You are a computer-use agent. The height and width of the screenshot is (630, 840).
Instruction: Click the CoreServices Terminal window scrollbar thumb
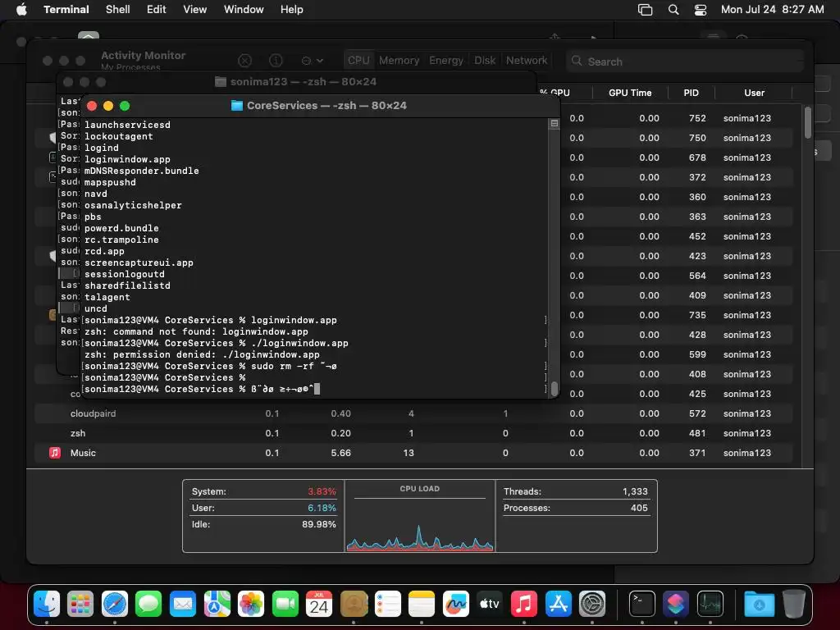click(x=555, y=388)
